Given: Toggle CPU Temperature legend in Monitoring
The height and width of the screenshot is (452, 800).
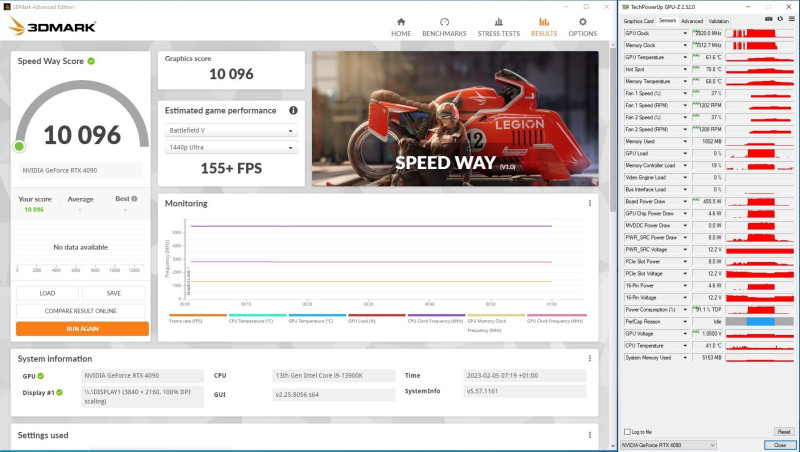Looking at the screenshot, I should [x=258, y=318].
